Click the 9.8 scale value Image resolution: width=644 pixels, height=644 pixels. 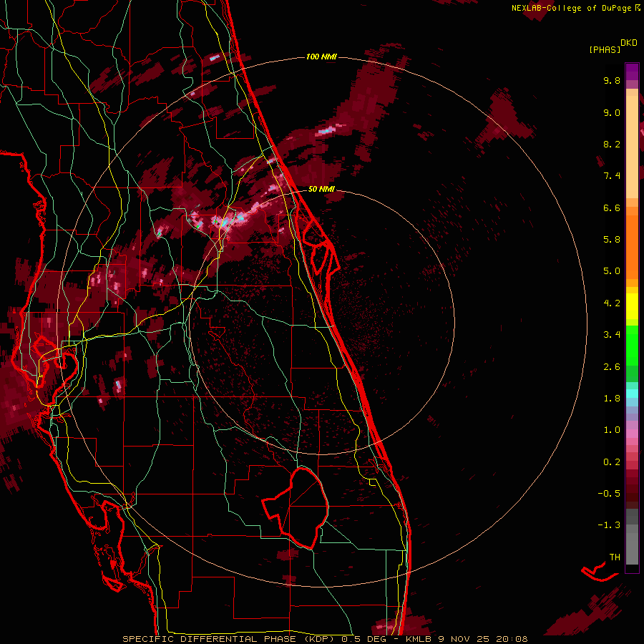point(612,80)
